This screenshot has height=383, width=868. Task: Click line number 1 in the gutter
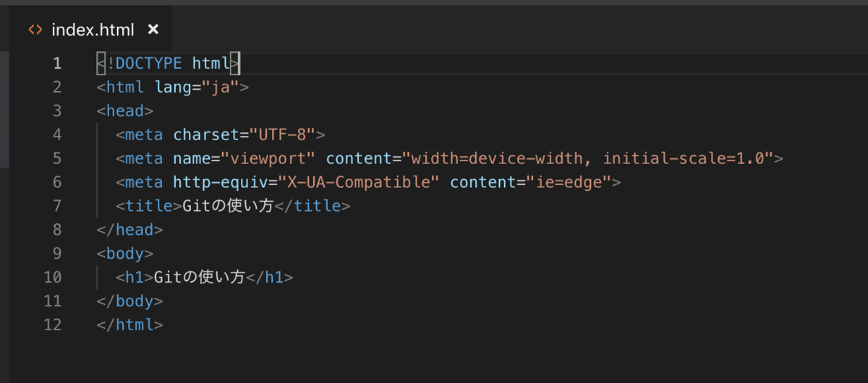pyautogui.click(x=57, y=63)
